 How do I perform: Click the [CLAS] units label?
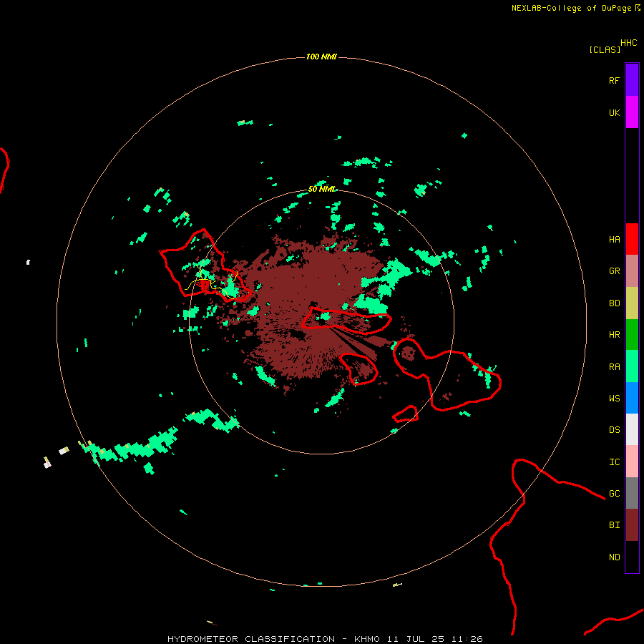[x=605, y=49]
